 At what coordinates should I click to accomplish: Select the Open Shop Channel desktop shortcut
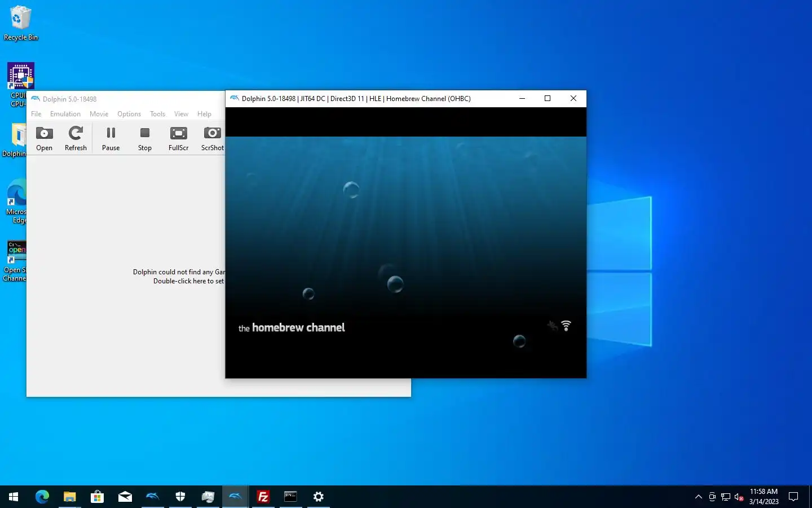tap(15, 261)
